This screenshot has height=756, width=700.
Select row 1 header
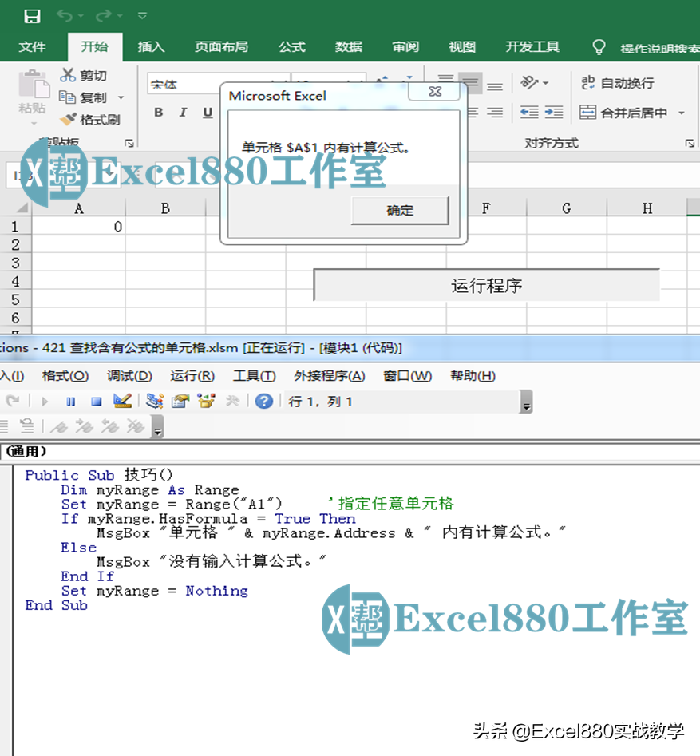coord(15,226)
